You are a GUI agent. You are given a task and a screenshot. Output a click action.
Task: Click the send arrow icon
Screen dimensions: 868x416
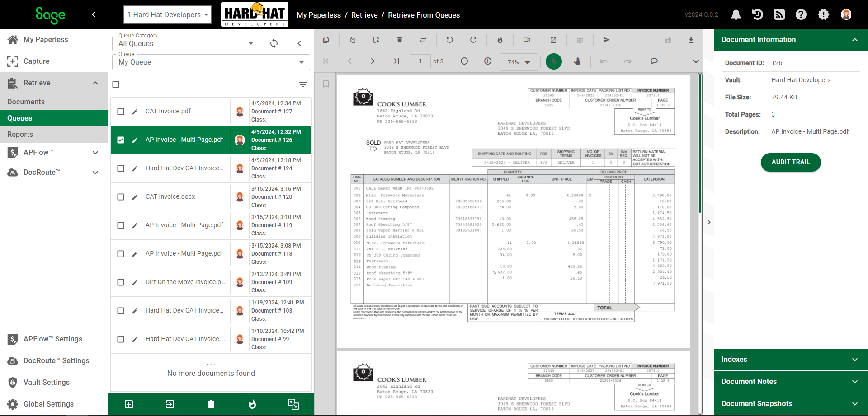607,40
